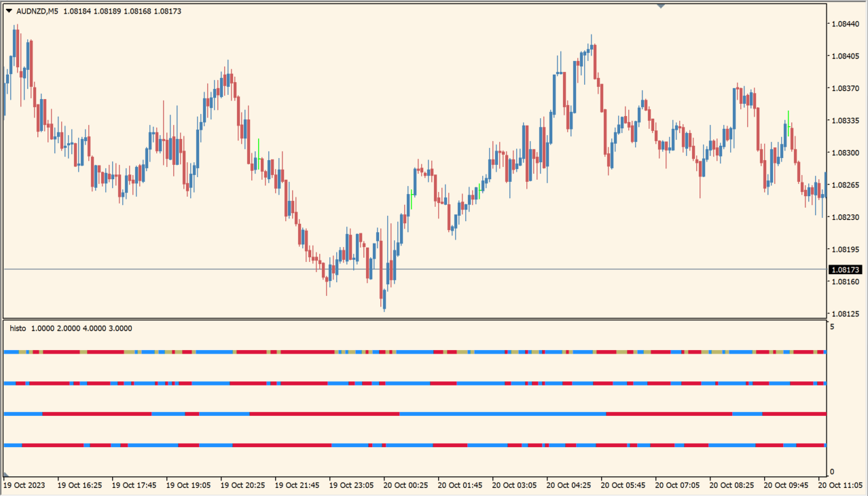Click the 1.08265 price axis label
The height and width of the screenshot is (496, 868).
click(x=845, y=185)
